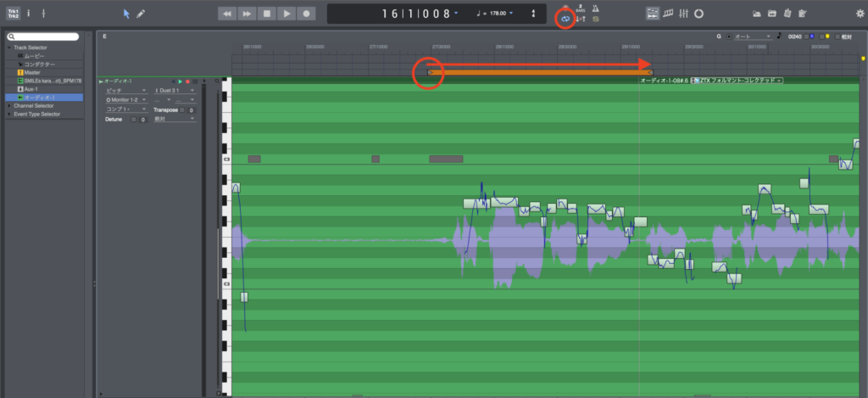Open the コンプ 1 take dropdown
This screenshot has width=868, height=398.
pyautogui.click(x=126, y=109)
